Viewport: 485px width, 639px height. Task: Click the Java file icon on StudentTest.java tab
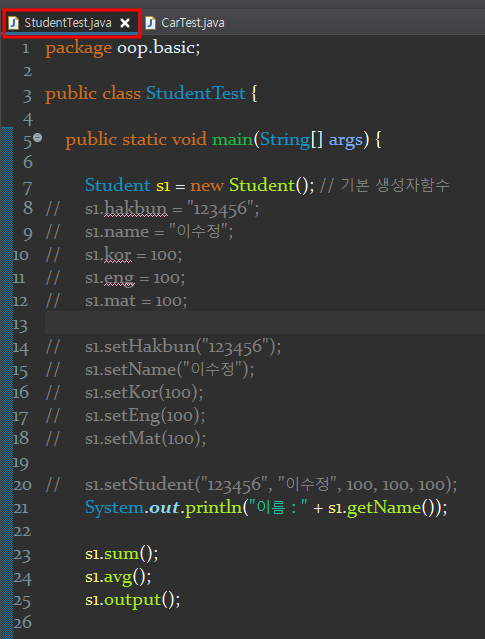click(x=13, y=23)
